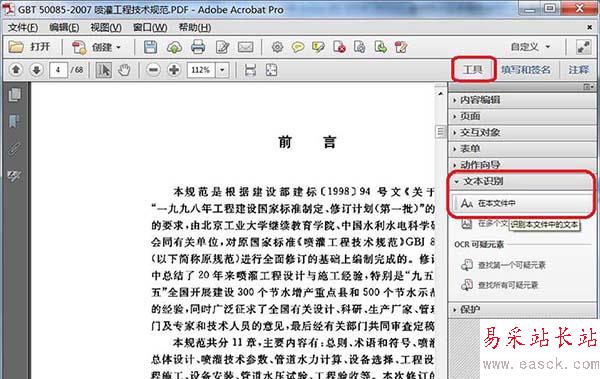The image size is (600, 379).
Task: Click the multiple files OCR icon
Action: click(466, 224)
